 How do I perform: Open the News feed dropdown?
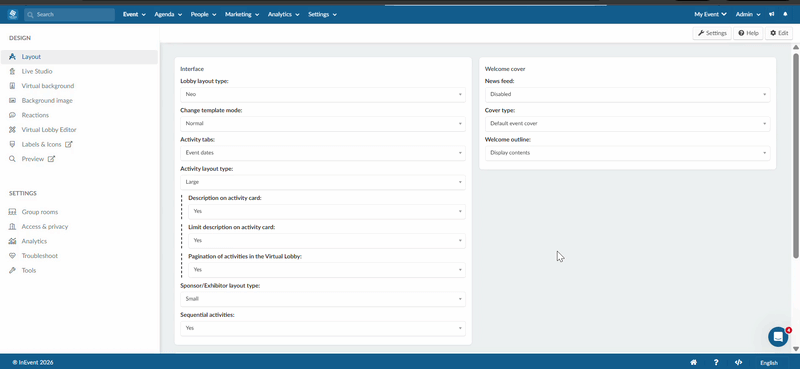click(x=627, y=94)
